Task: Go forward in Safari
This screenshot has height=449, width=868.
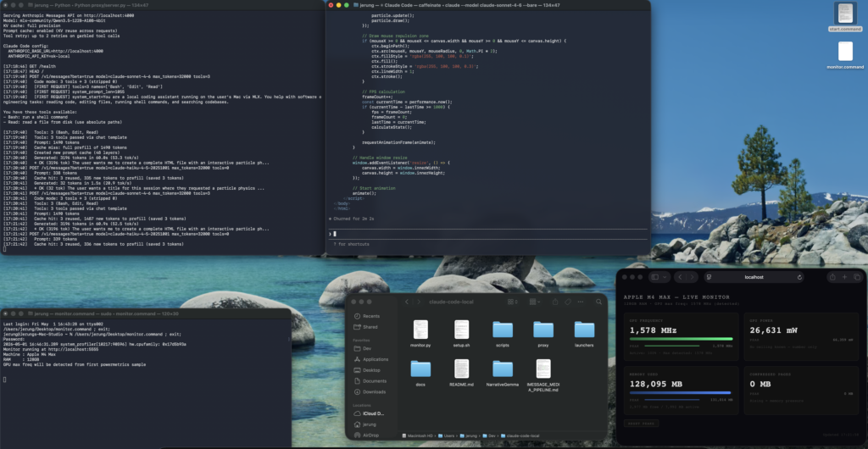Action: coord(693,277)
